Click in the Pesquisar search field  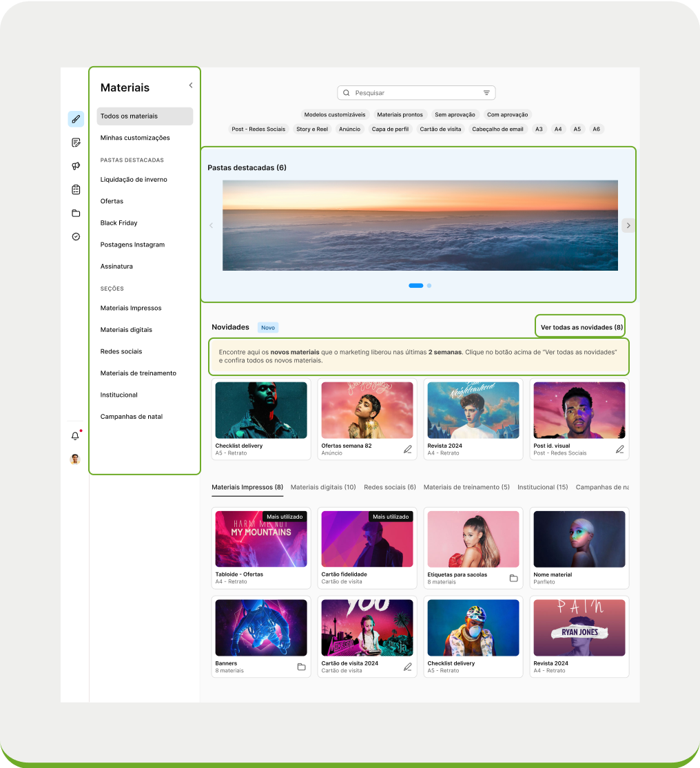(x=413, y=93)
